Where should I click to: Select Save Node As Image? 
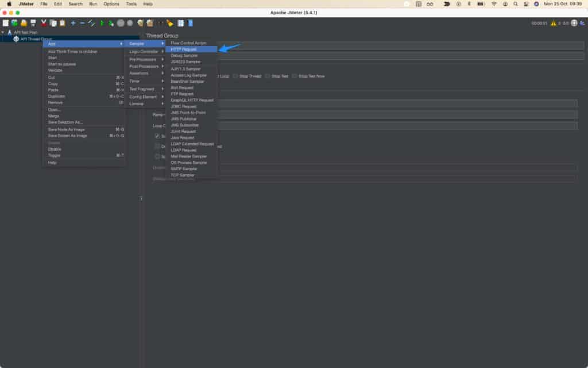tap(84, 129)
